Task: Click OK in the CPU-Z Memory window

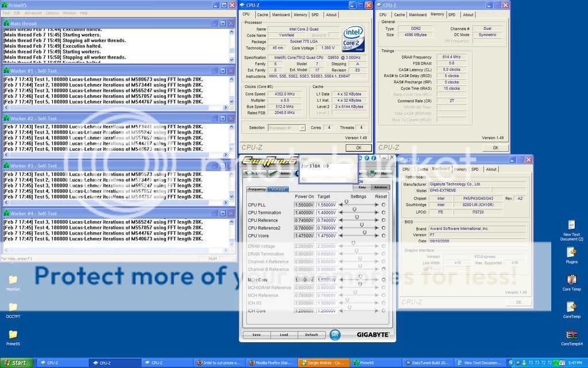Action: pyautogui.click(x=496, y=148)
